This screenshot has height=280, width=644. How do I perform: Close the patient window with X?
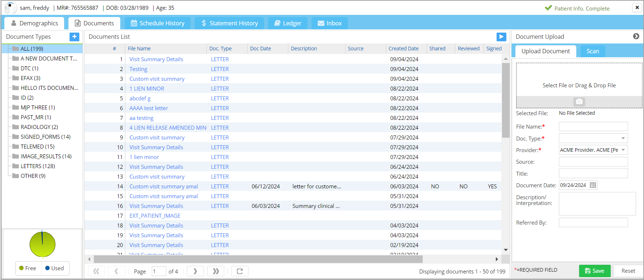(637, 7)
